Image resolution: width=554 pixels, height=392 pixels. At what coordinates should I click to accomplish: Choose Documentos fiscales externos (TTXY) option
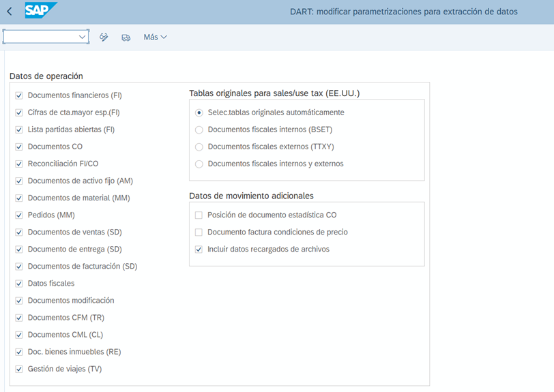click(199, 147)
